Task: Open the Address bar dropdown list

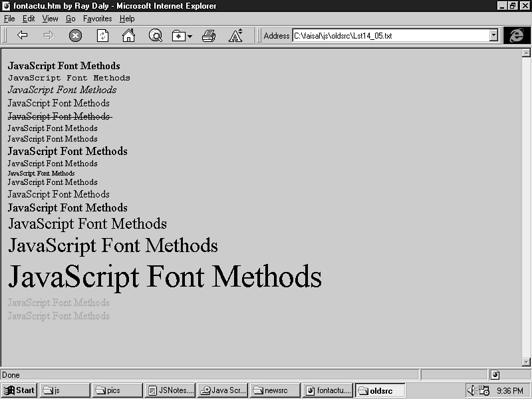Action: click(x=493, y=35)
